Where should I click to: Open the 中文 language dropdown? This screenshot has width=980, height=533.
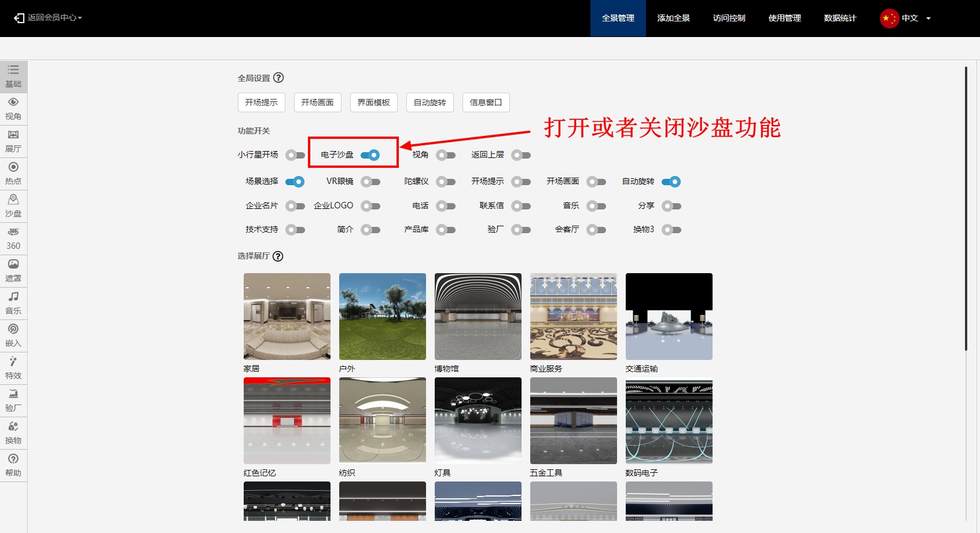pos(906,18)
